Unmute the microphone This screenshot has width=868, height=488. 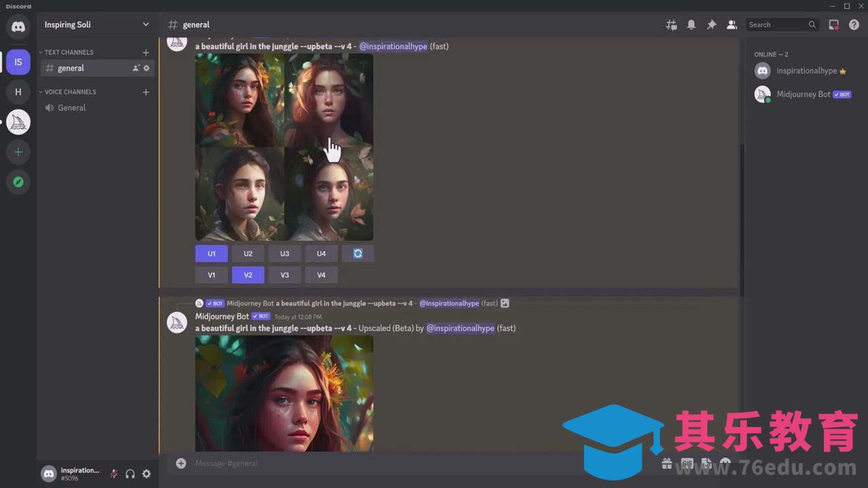(x=114, y=474)
